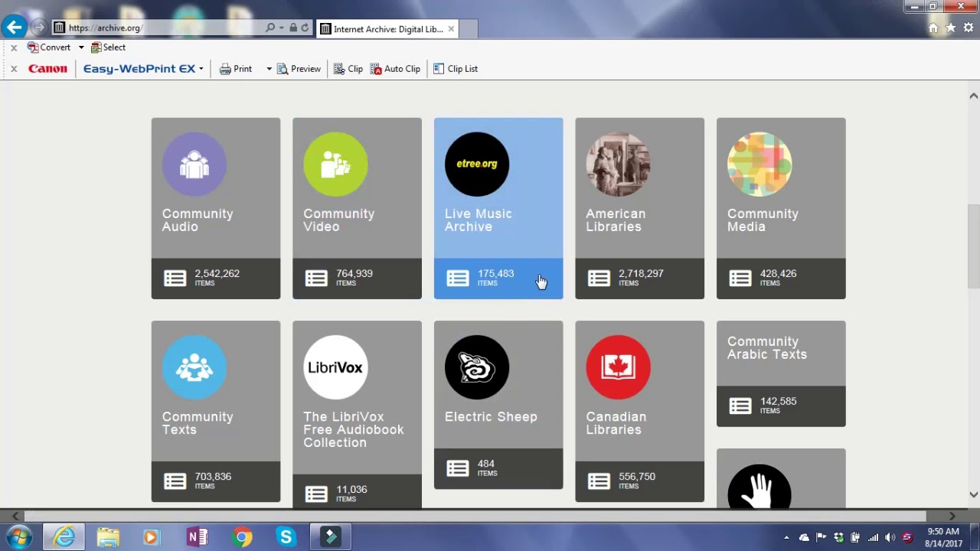Image resolution: width=980 pixels, height=551 pixels.
Task: Click the Convert toolbar button
Action: click(49, 47)
